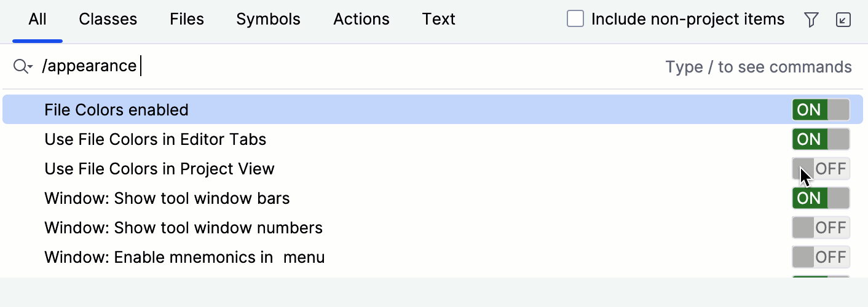868x307 pixels.
Task: Select the File Colors enabled result row
Action: [x=433, y=110]
